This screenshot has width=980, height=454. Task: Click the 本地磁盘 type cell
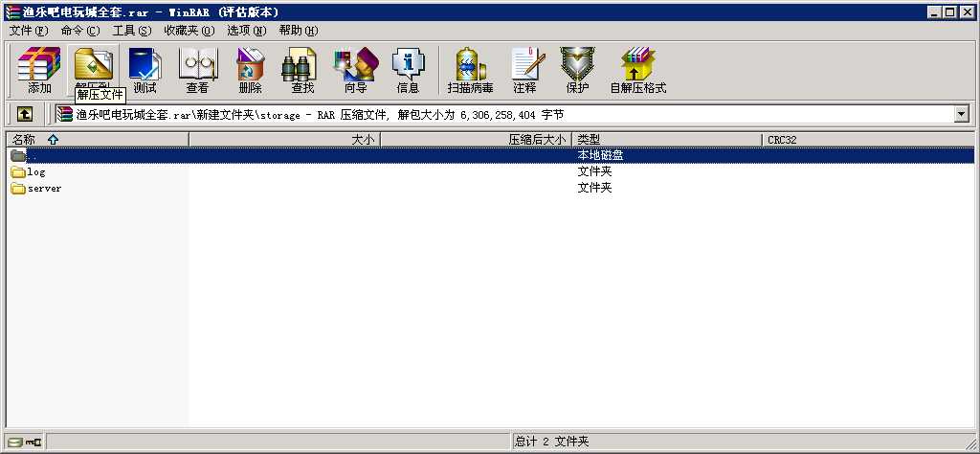pyautogui.click(x=600, y=156)
